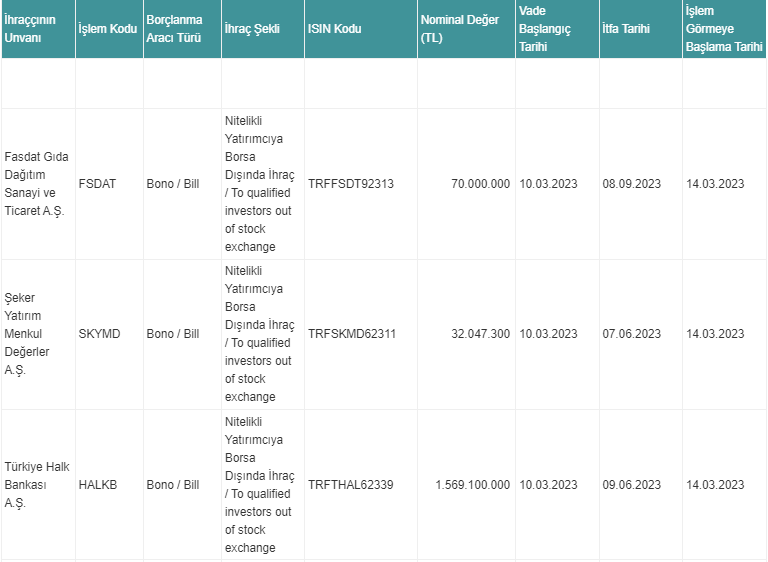
Task: Click the redemption date 08.09.2023
Action: tap(632, 184)
